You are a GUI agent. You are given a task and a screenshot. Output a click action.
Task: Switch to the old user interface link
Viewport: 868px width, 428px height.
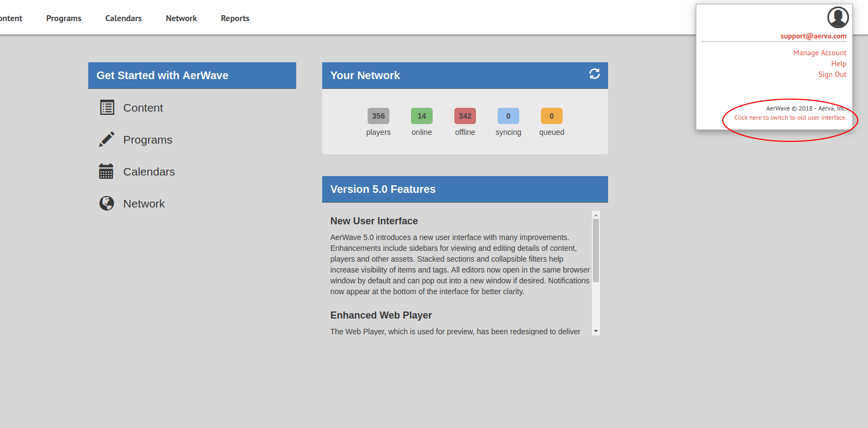click(791, 118)
